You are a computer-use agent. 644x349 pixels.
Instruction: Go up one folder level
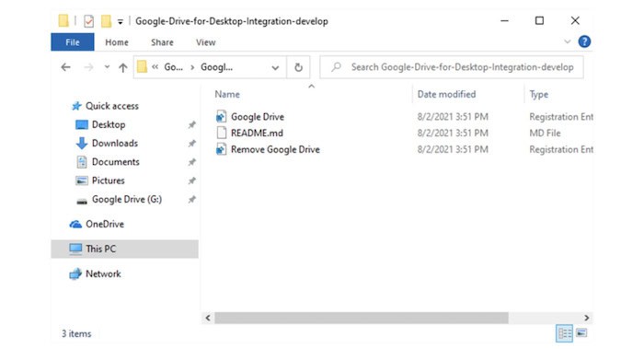(122, 67)
